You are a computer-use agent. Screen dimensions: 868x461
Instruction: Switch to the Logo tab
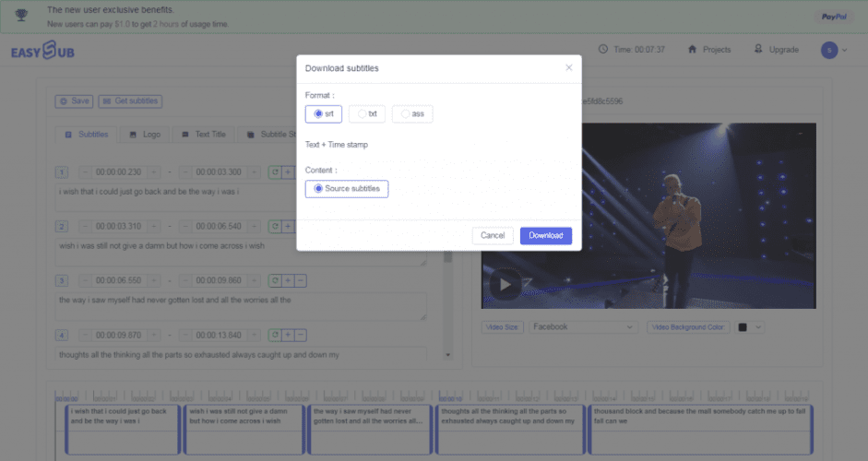click(x=144, y=135)
